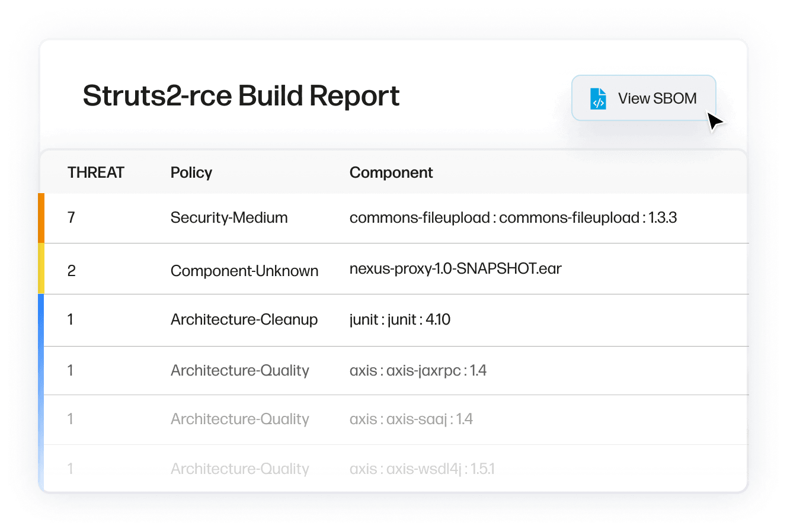Screen dimensions: 787x532
Task: Click the orange threat severity bar
Action: [41, 218]
